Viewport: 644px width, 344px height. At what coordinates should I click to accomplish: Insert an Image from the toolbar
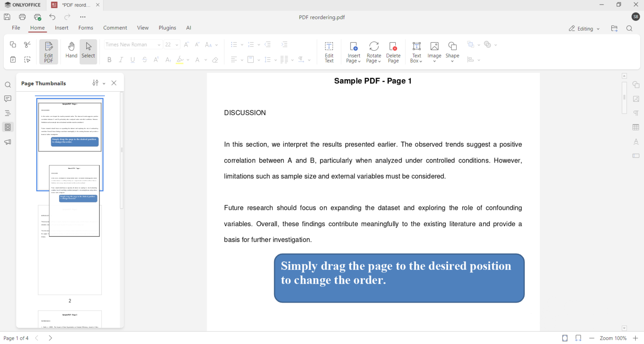tap(434, 51)
